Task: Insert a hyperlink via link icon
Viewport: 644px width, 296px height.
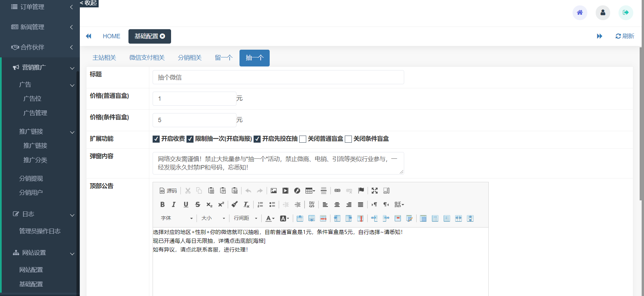Action: [337, 191]
